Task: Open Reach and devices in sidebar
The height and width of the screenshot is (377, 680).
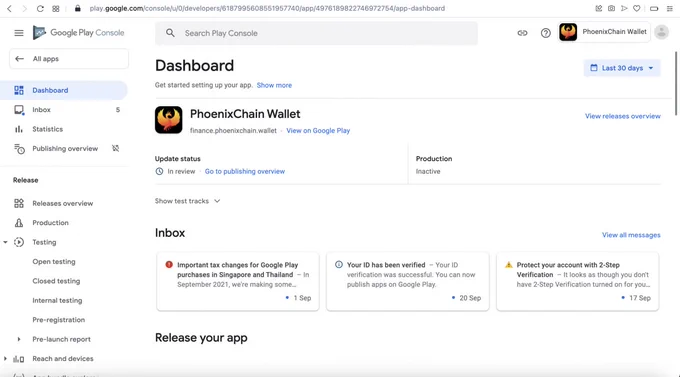Action: 63,359
